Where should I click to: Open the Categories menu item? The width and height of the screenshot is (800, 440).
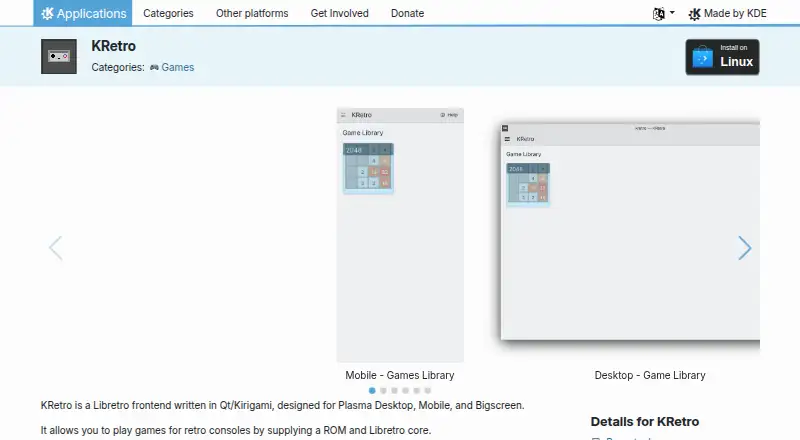click(168, 13)
